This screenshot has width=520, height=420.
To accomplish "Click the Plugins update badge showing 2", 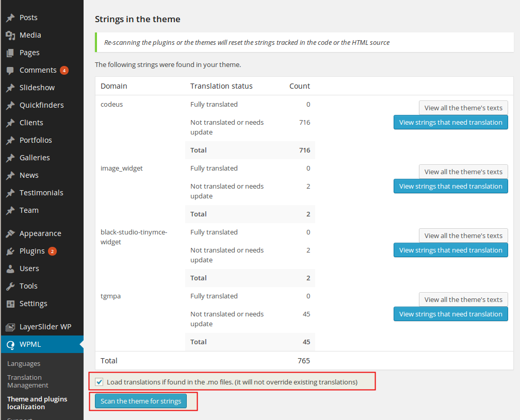I will click(52, 251).
